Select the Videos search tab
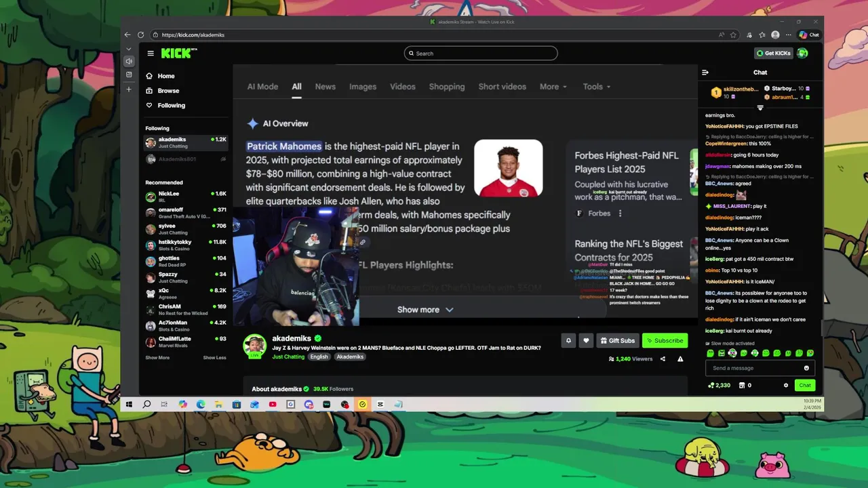The height and width of the screenshot is (488, 868). pyautogui.click(x=403, y=87)
